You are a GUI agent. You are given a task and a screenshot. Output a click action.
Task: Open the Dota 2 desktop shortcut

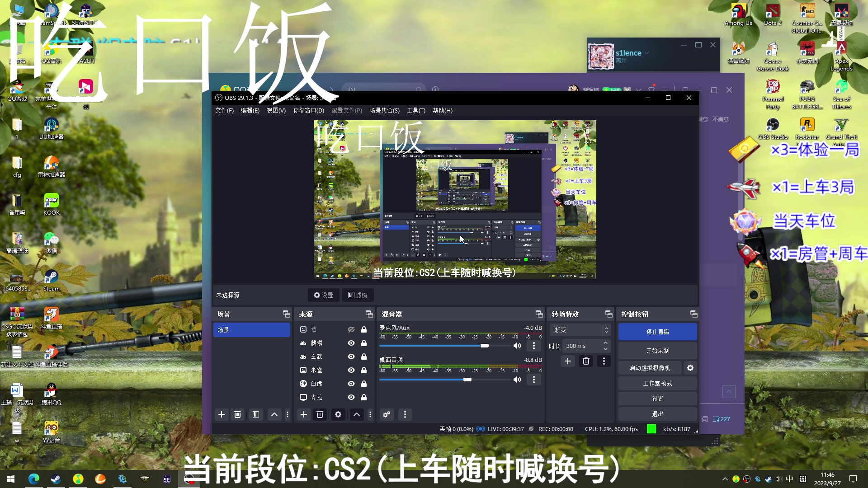point(773,15)
